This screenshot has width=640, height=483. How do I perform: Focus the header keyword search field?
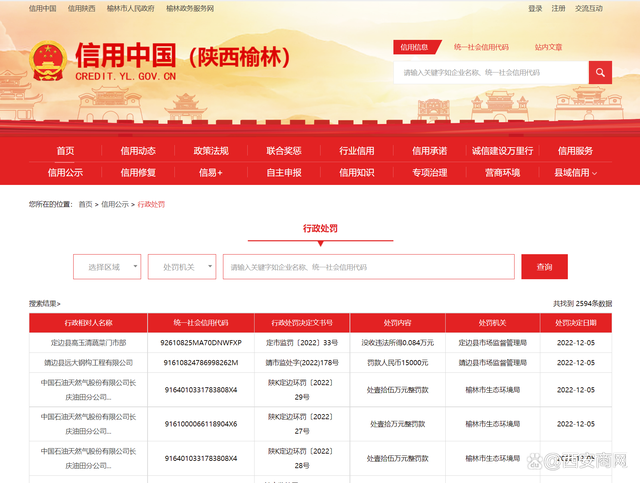coord(491,72)
